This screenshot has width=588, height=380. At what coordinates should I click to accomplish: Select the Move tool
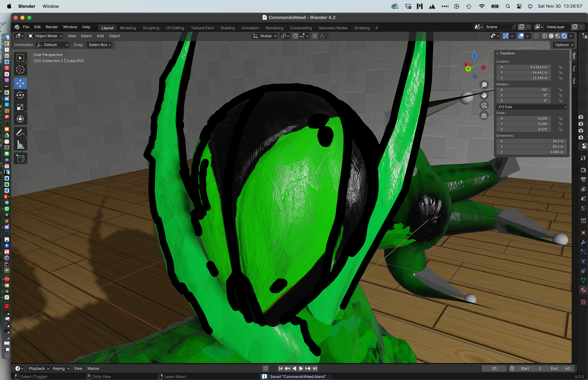(20, 83)
